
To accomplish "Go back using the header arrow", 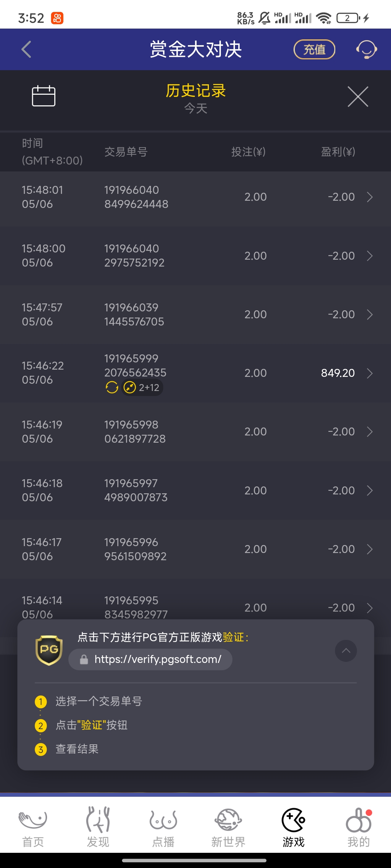I will point(26,50).
